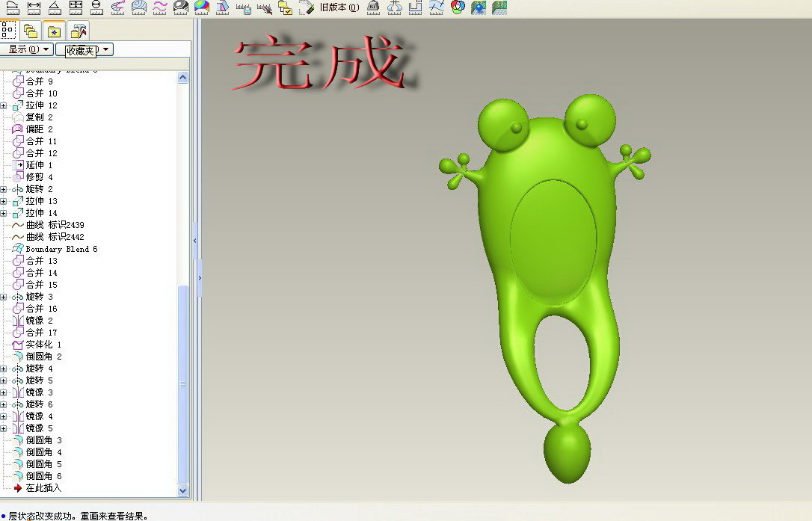
Task: Select the diameter measurement tool
Action: pyautogui.click(x=96, y=7)
